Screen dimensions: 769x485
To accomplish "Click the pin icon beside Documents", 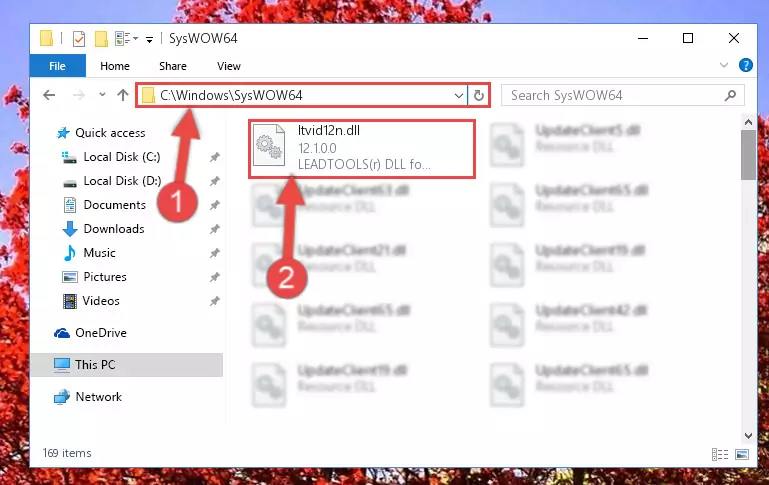I will (x=214, y=205).
